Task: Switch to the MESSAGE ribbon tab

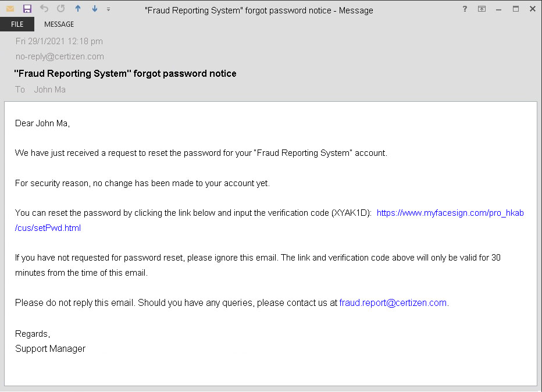Action: click(59, 24)
